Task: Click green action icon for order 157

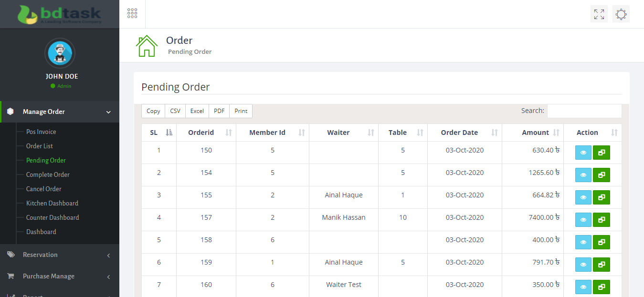Action: (x=601, y=220)
